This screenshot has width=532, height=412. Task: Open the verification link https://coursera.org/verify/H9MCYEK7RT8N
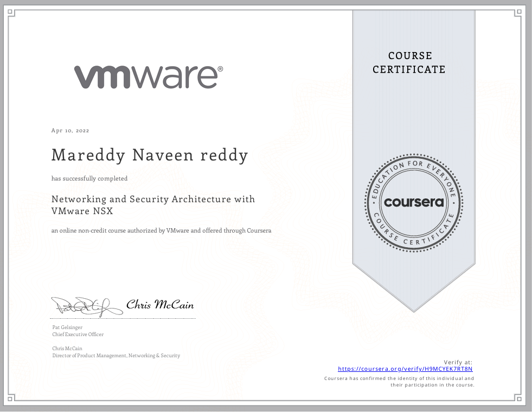point(405,369)
